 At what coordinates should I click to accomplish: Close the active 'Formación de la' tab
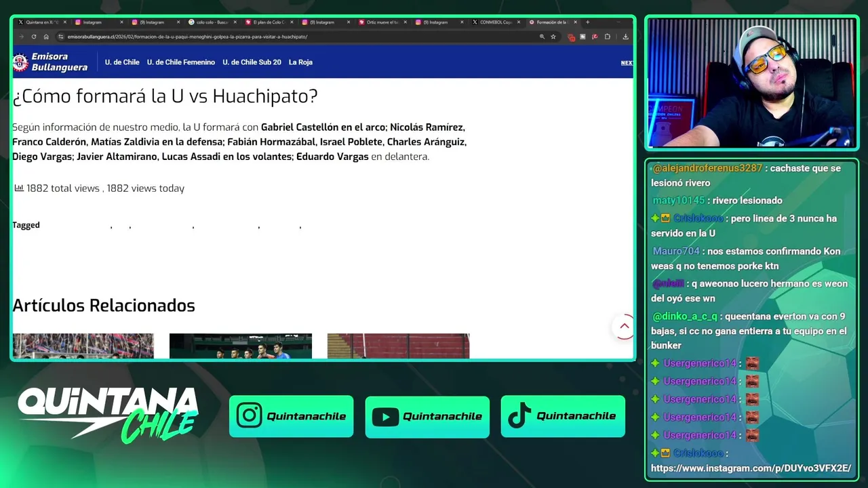575,22
